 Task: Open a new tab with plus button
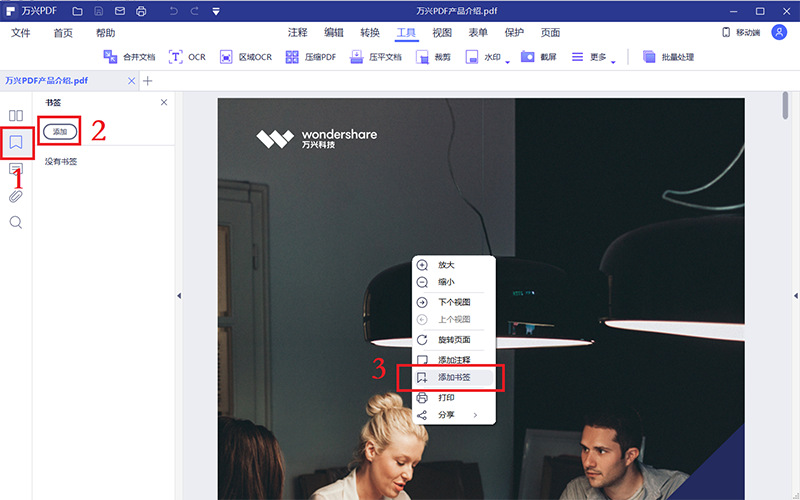click(148, 81)
